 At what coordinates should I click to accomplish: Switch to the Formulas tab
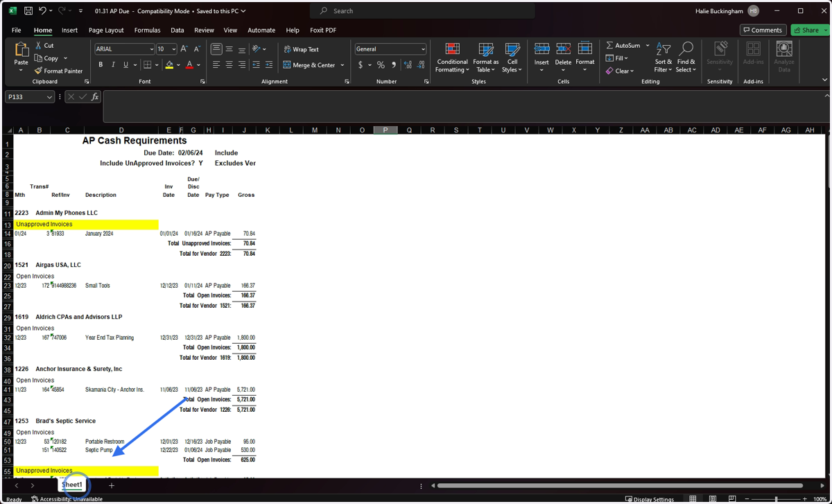(147, 31)
